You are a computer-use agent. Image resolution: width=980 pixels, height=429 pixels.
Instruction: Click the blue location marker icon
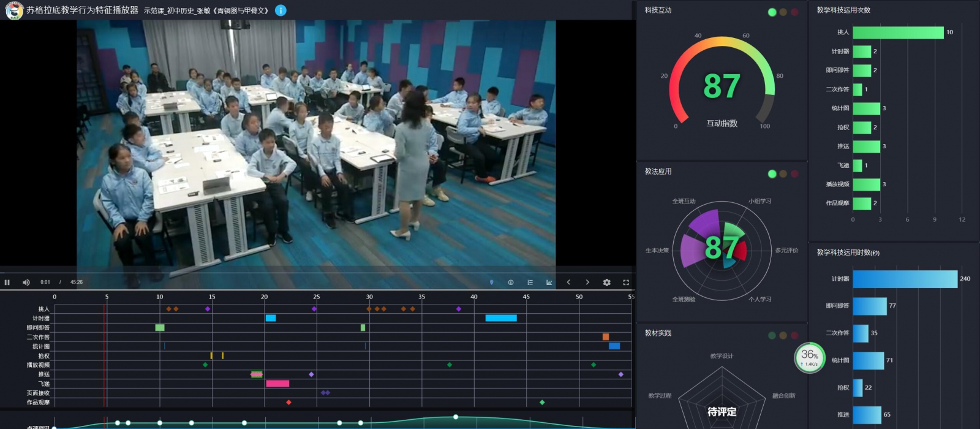[x=491, y=283]
